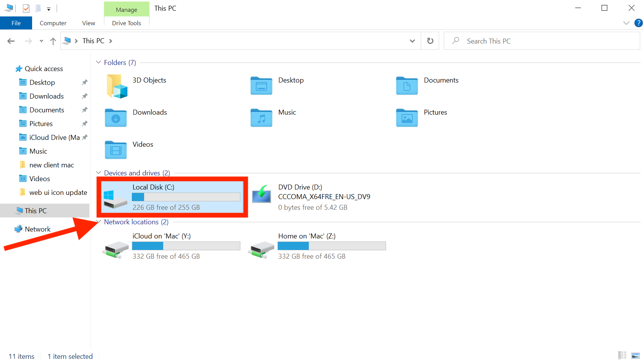Image resolution: width=644 pixels, height=363 pixels.
Task: Open the File menu
Action: tap(16, 23)
